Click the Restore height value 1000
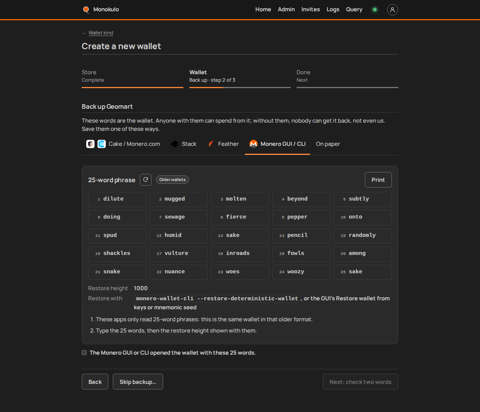The image size is (480, 412). tap(141, 288)
